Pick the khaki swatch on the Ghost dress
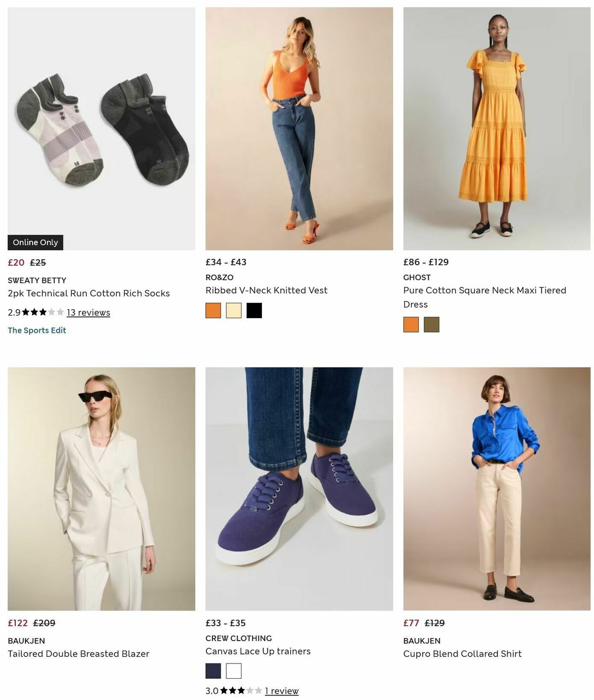594x700 pixels. click(x=432, y=325)
